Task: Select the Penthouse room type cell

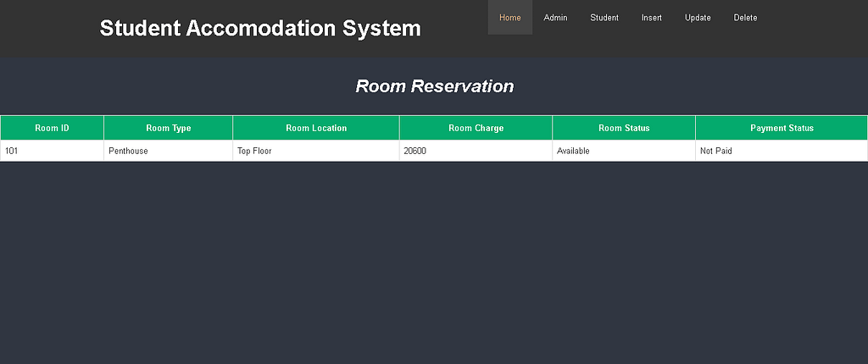Action: coord(128,151)
